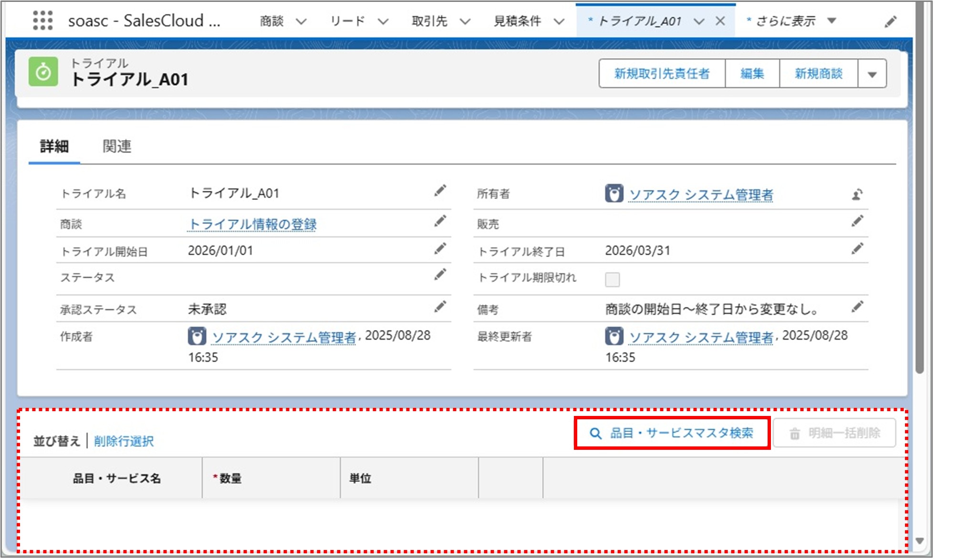Edit the 販売 field pencil icon

point(857,221)
